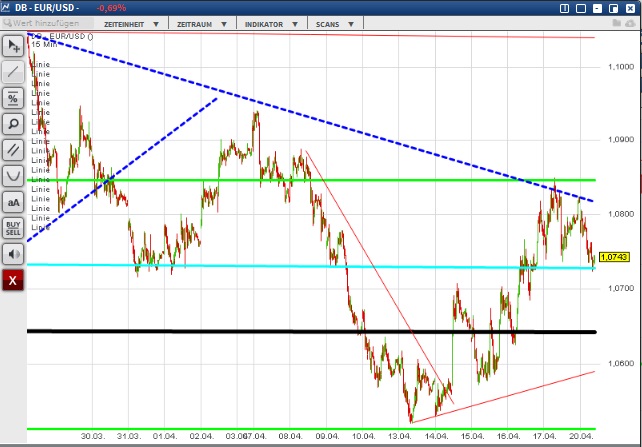Select the curve arc drawing tool
Viewport: 642px width, 447px height.
pyautogui.click(x=13, y=176)
